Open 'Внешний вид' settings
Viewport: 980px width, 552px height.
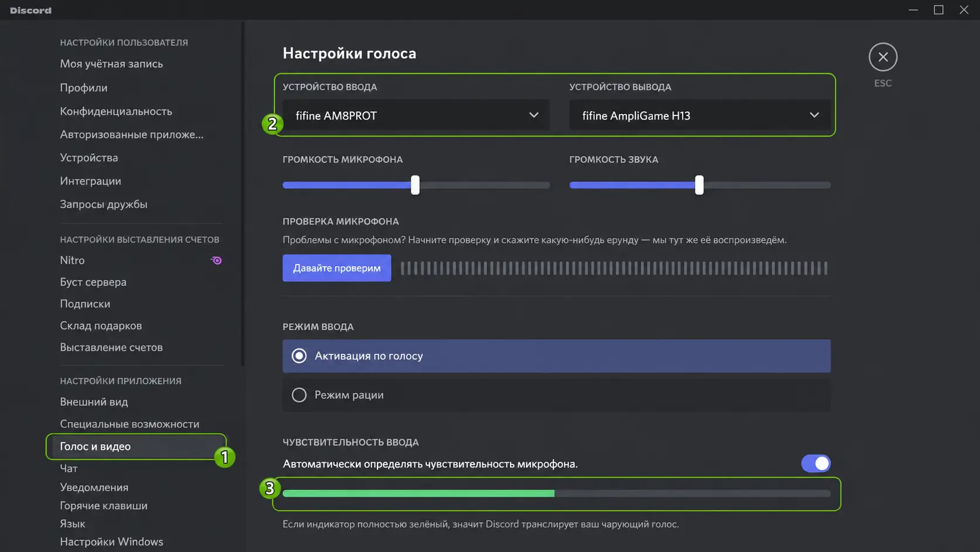click(x=94, y=402)
